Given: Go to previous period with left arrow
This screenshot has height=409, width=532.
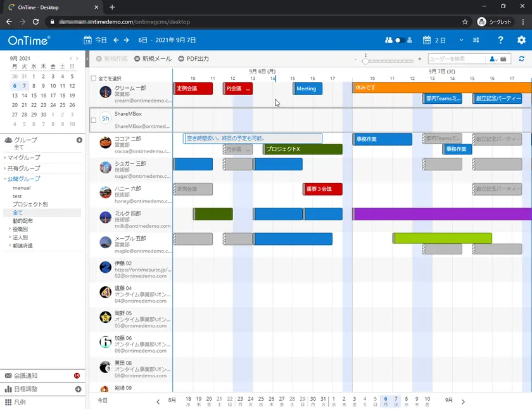Looking at the screenshot, I should [116, 40].
